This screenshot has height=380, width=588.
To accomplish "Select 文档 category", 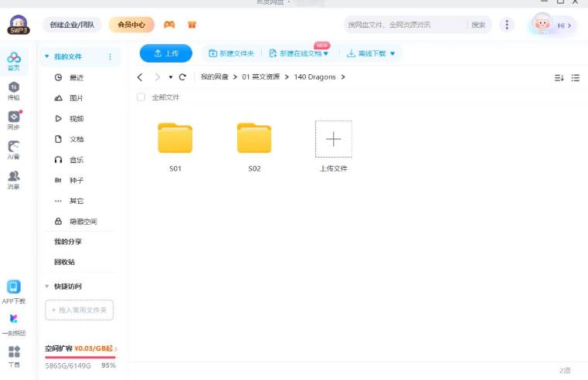I will pos(76,139).
